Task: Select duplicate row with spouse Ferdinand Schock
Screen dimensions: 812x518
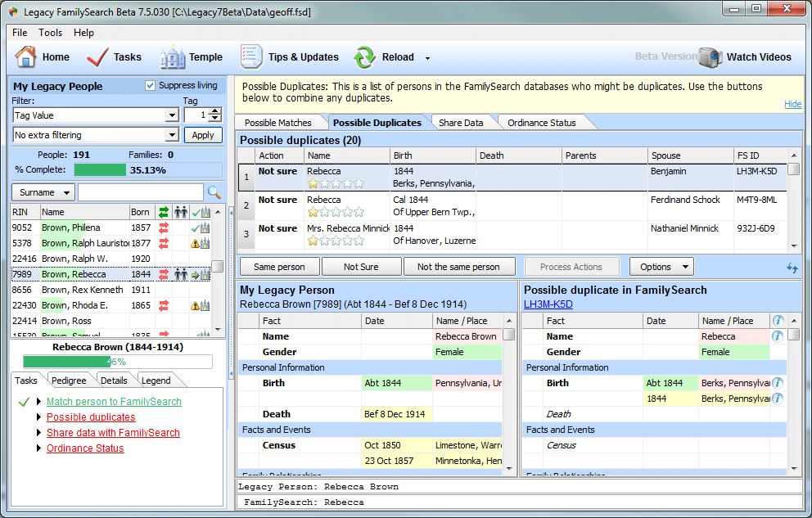Action: point(512,206)
